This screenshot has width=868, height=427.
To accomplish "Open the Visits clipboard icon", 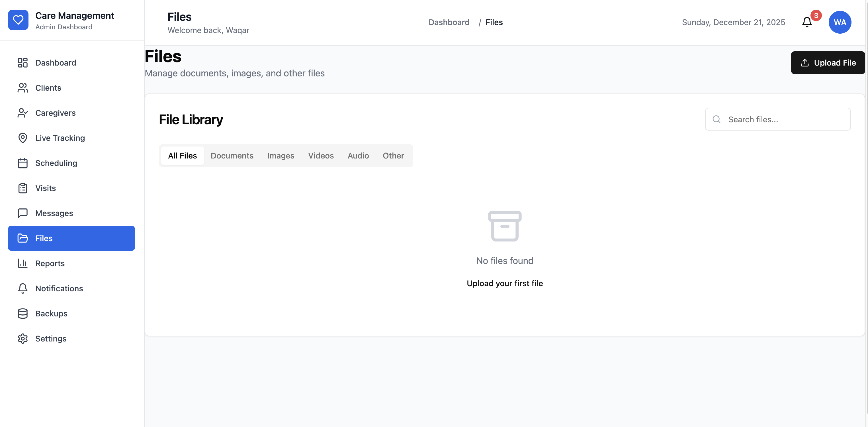I will [22, 188].
